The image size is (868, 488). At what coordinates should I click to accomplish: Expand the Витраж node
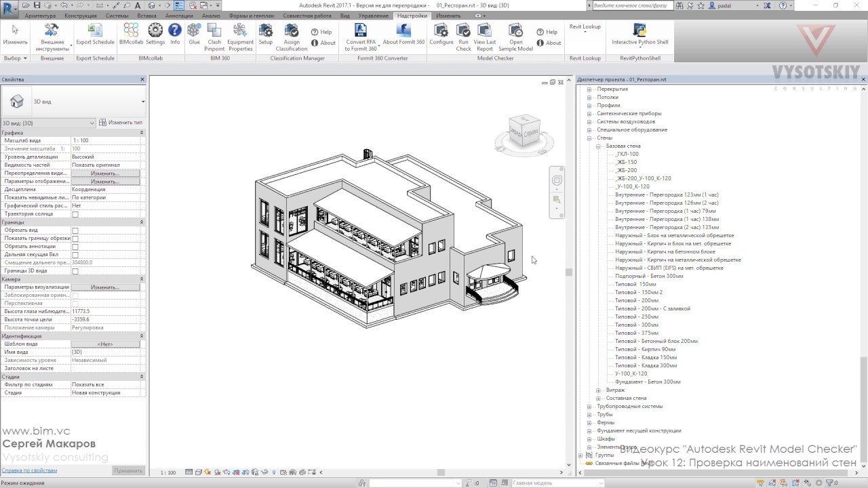click(x=599, y=390)
